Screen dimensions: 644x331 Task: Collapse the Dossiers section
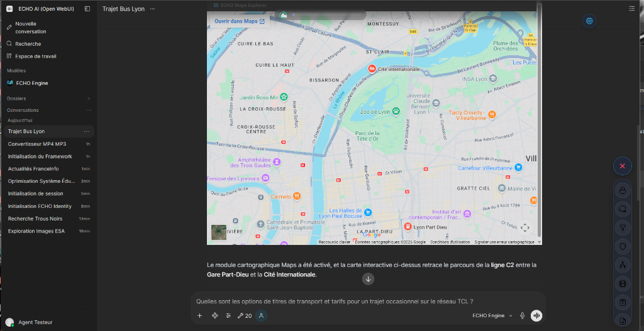[16, 99]
